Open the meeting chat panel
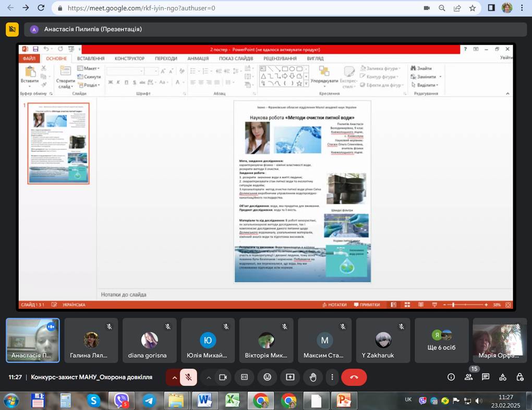The height and width of the screenshot is (410, 532). pyautogui.click(x=486, y=377)
